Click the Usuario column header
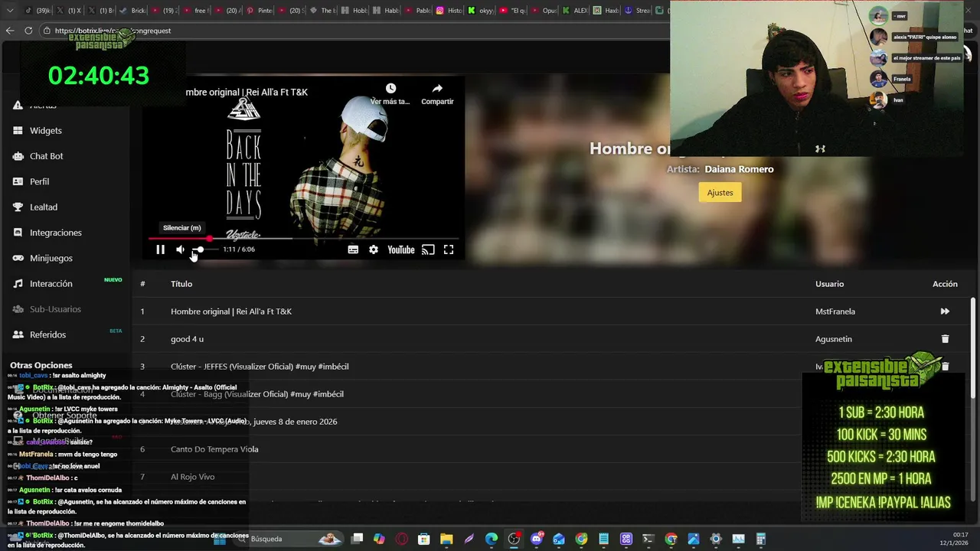The width and height of the screenshot is (980, 551). pos(829,284)
